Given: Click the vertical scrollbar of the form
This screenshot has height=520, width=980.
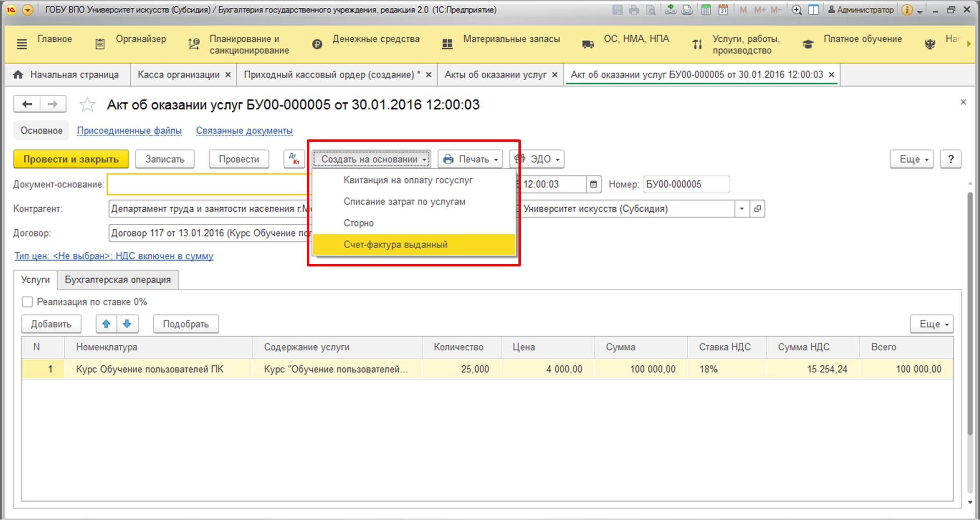Looking at the screenshot, I should click(970, 312).
